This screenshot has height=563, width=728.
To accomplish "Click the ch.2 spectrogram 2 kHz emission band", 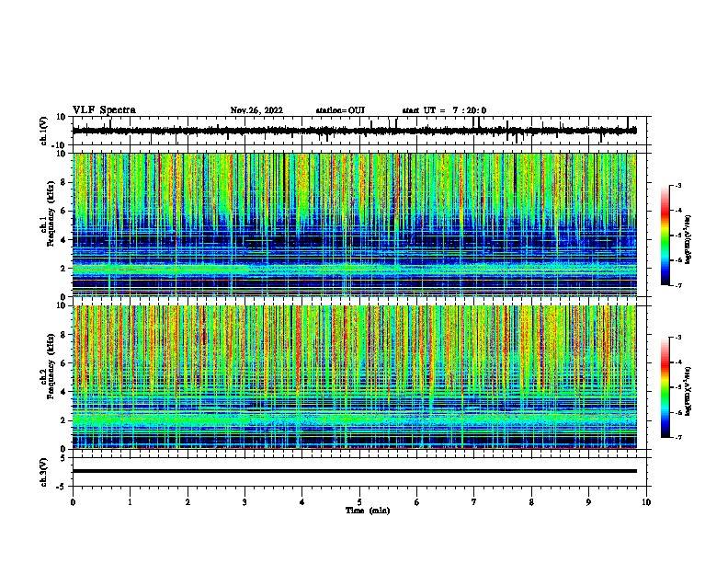I will tap(354, 420).
